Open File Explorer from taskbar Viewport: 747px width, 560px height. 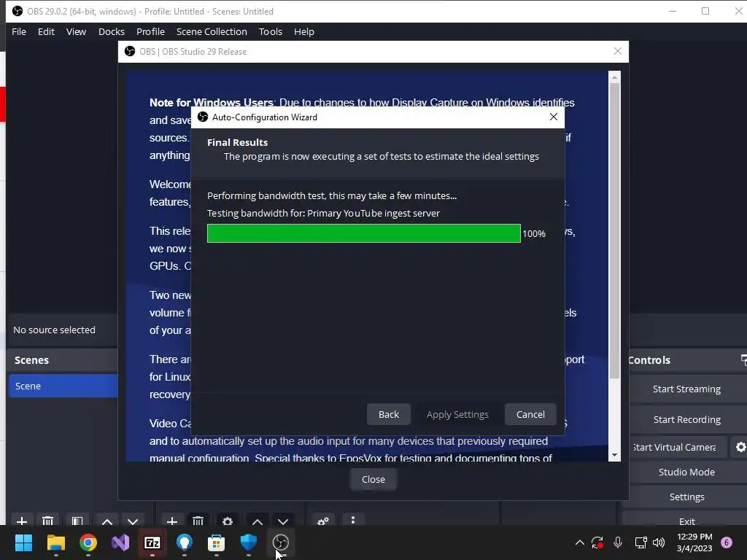click(x=55, y=542)
